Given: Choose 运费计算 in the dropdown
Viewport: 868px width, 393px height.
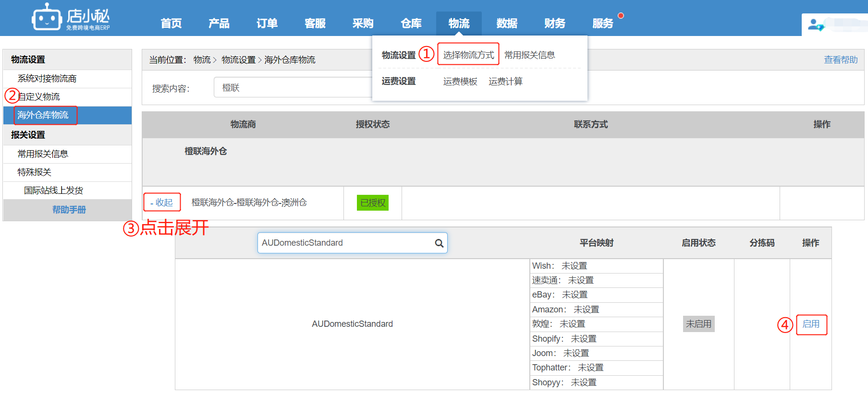Looking at the screenshot, I should click(x=506, y=82).
